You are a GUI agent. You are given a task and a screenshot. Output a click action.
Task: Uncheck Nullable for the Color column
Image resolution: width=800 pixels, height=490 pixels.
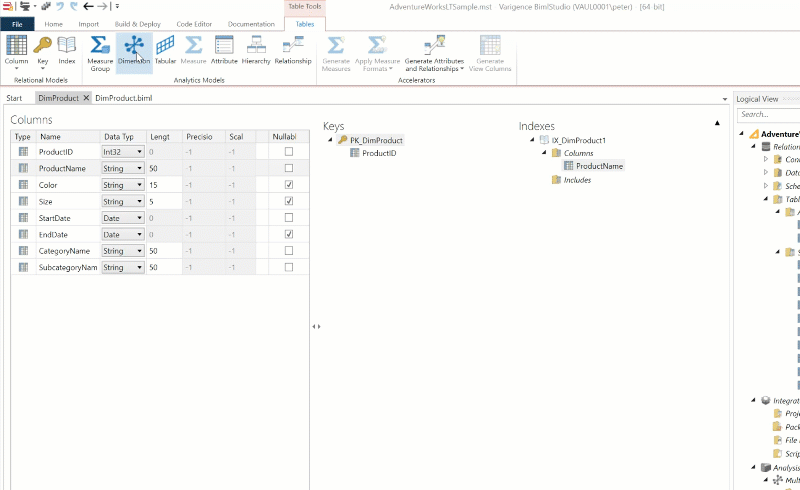(x=289, y=185)
